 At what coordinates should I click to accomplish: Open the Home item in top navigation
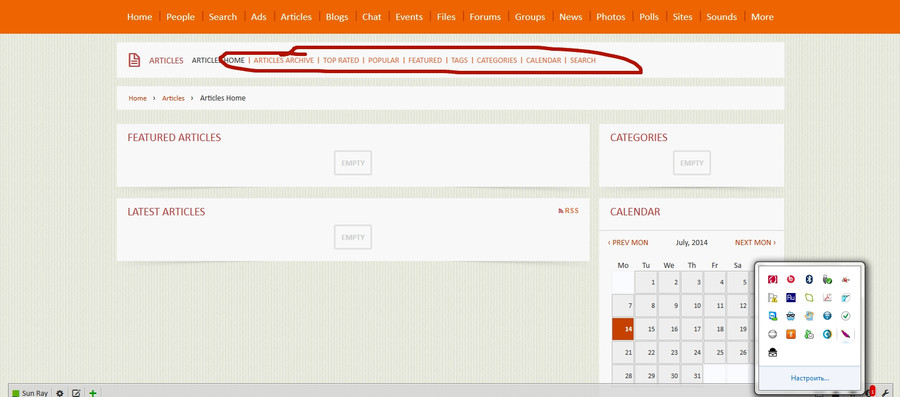click(x=139, y=17)
